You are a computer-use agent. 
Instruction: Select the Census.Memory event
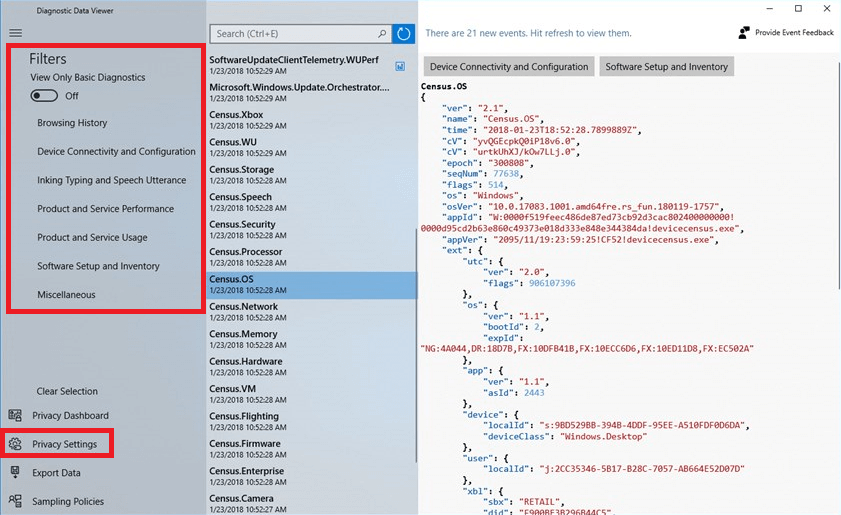311,339
